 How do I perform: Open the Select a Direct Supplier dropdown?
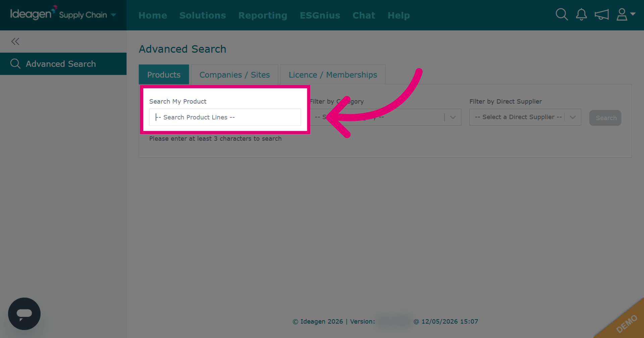coord(525,117)
